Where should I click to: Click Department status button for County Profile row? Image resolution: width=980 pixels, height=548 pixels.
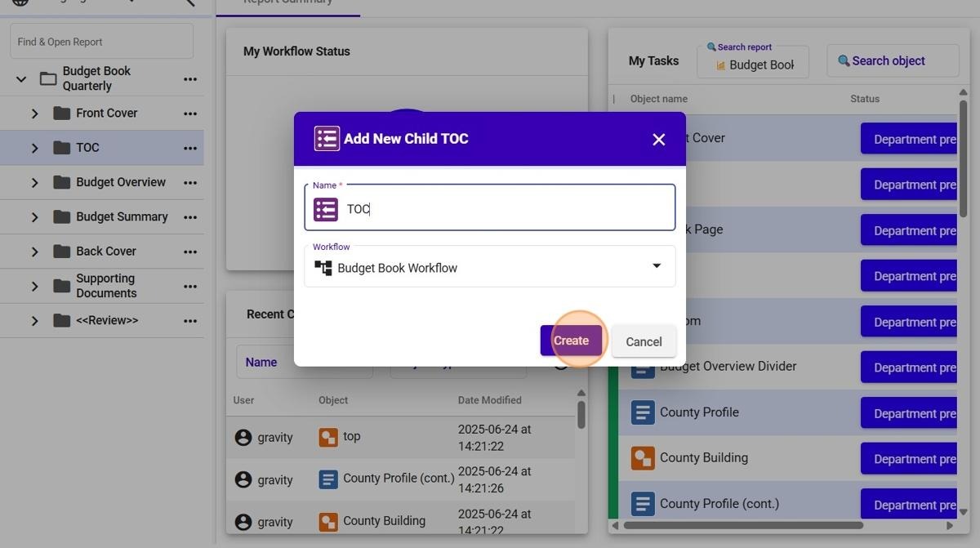(909, 413)
